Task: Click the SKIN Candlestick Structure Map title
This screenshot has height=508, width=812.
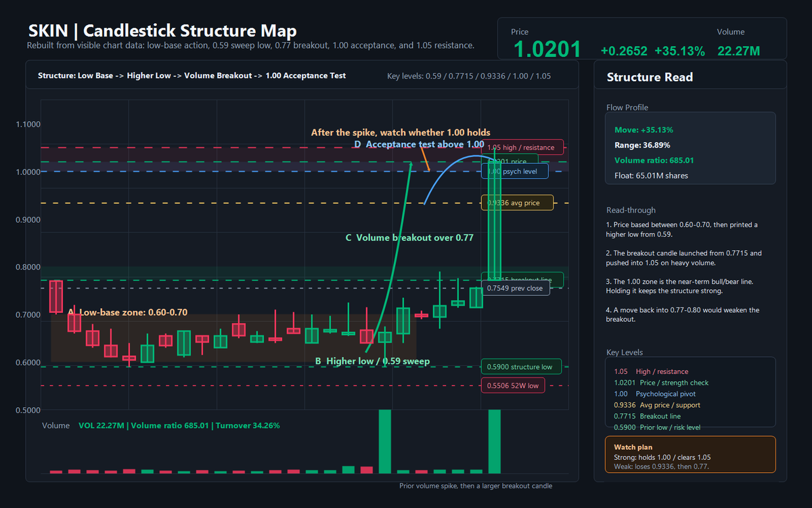Action: (x=162, y=31)
